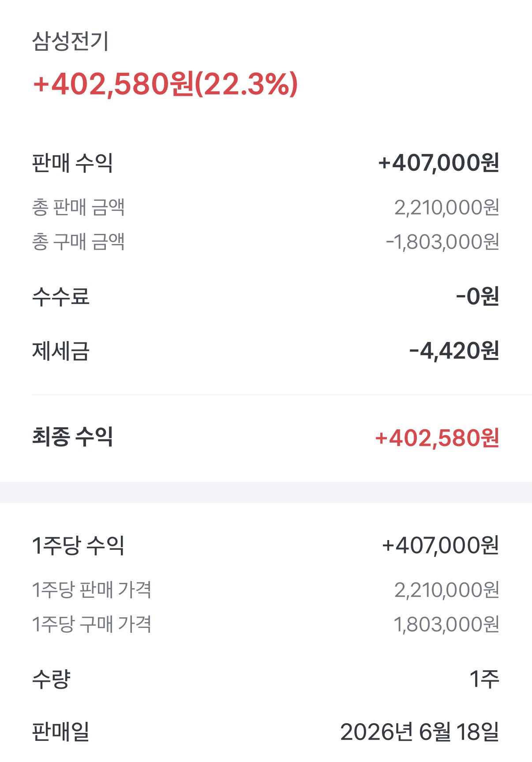Image resolution: width=532 pixels, height=762 pixels.
Task: Tap the 총 구매 금액 label
Action: [x=78, y=241]
